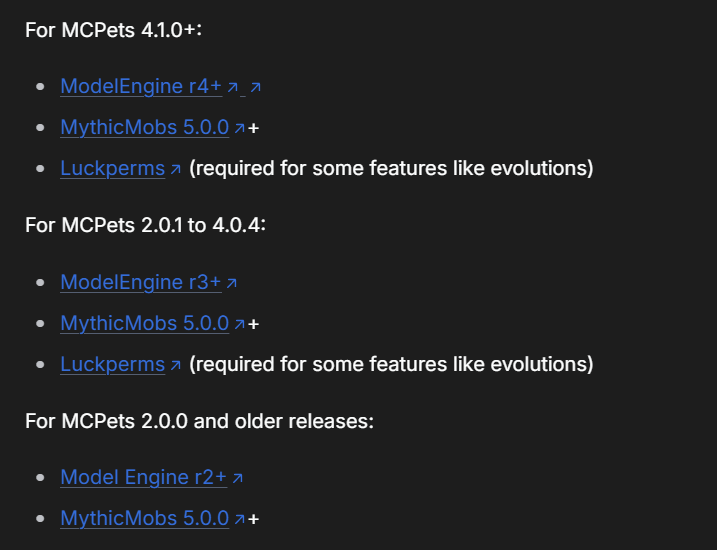Click MythicMobs external arrow in 2.0.0 and older section

[240, 519]
